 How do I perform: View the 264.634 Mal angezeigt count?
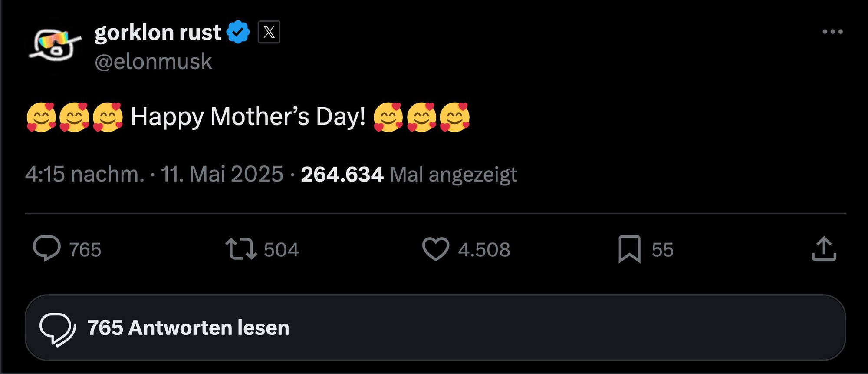(x=409, y=175)
